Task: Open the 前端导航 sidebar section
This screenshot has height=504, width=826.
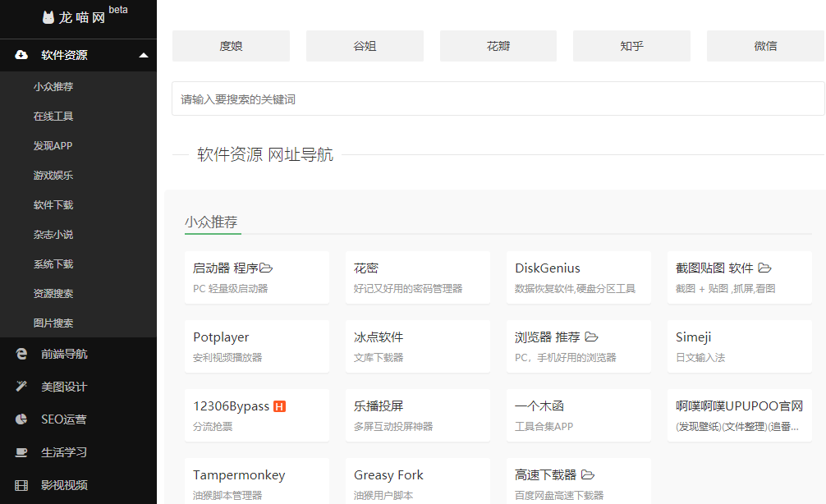Action: tap(79, 354)
